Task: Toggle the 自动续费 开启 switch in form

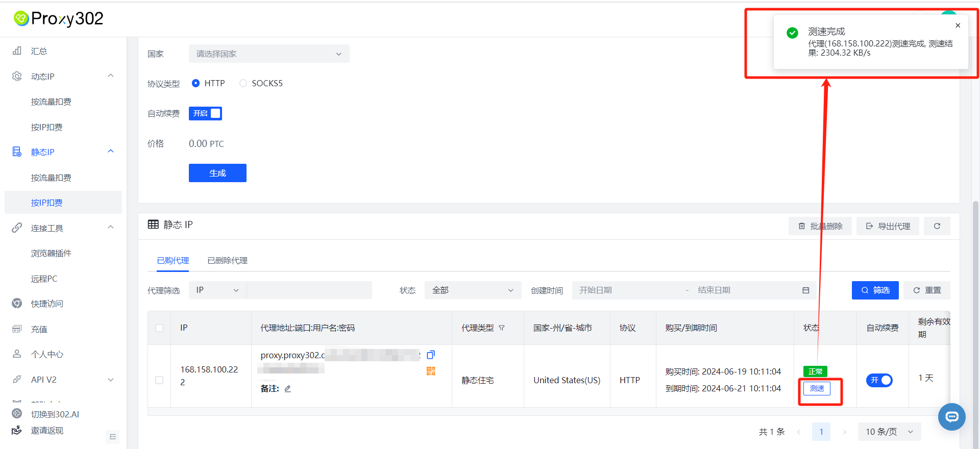Action: [x=205, y=113]
